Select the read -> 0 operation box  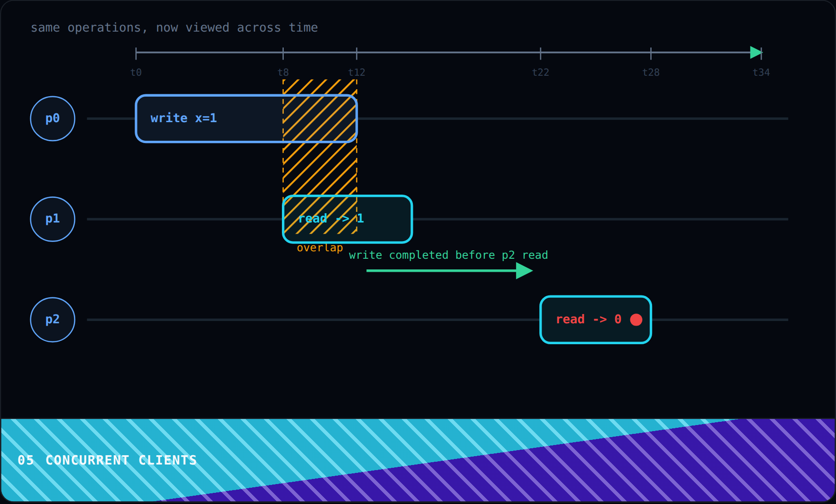tap(595, 320)
